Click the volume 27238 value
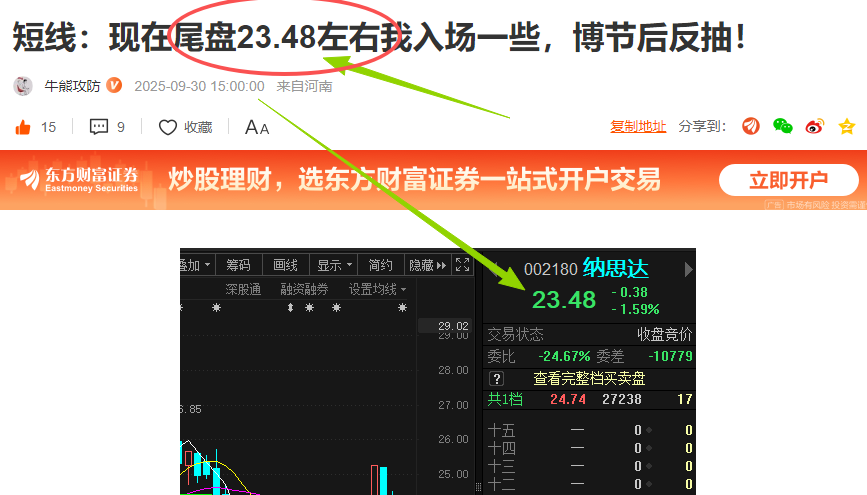867x495 pixels. (x=622, y=399)
